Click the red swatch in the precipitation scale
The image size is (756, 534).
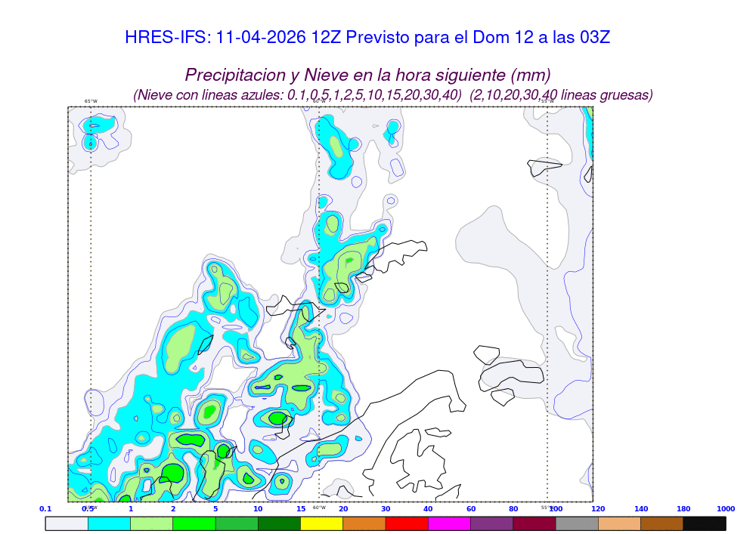[407, 523]
